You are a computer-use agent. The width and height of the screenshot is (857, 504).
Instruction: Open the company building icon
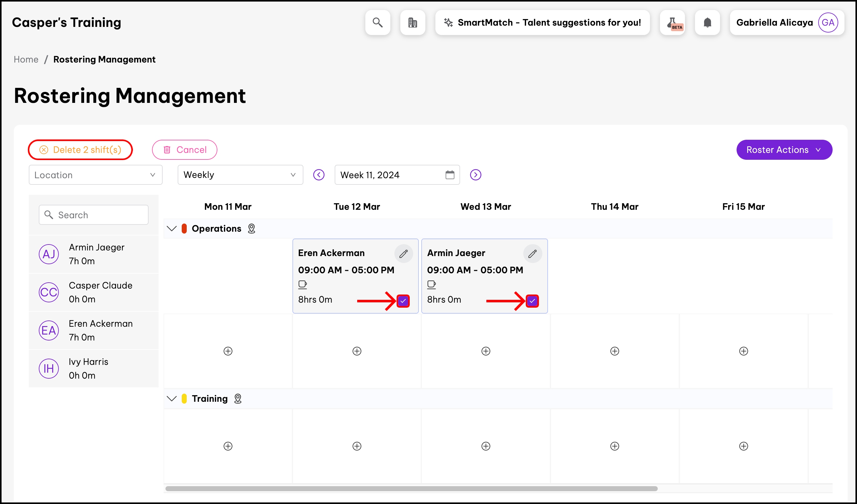pyautogui.click(x=413, y=23)
